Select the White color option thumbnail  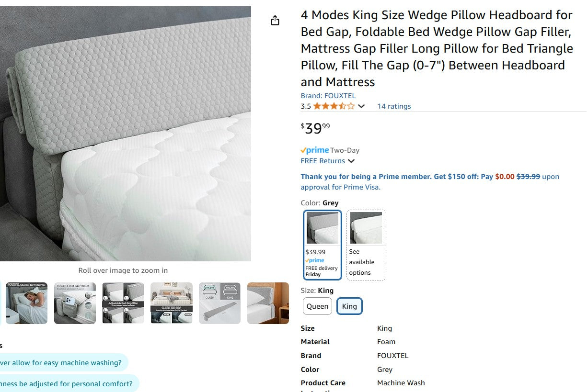coord(366,228)
